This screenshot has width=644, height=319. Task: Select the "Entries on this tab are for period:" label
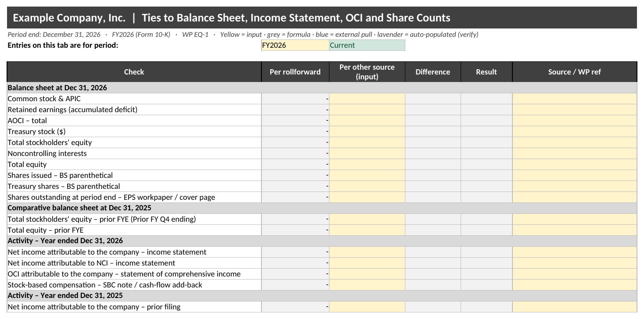pyautogui.click(x=63, y=45)
